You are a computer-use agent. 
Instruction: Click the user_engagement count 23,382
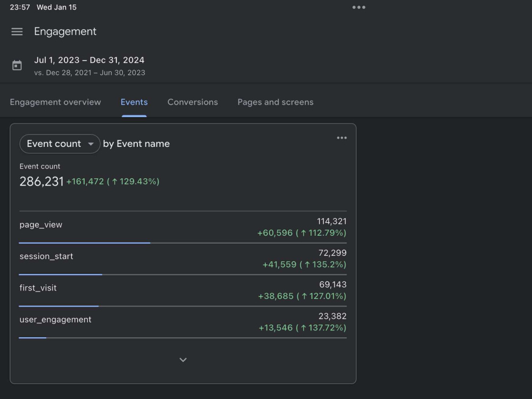pos(332,316)
